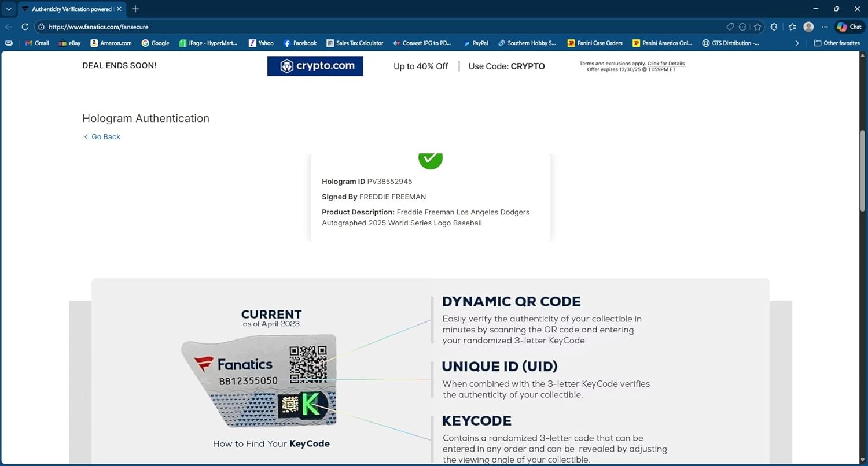Reload the page with the refresh icon
The image size is (868, 466).
click(25, 27)
